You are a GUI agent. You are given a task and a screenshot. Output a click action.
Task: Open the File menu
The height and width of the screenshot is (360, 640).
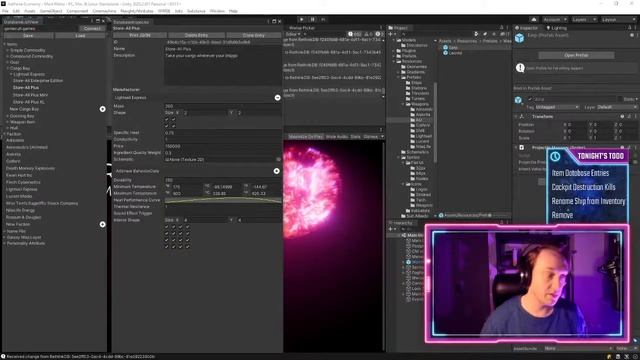point(5,11)
